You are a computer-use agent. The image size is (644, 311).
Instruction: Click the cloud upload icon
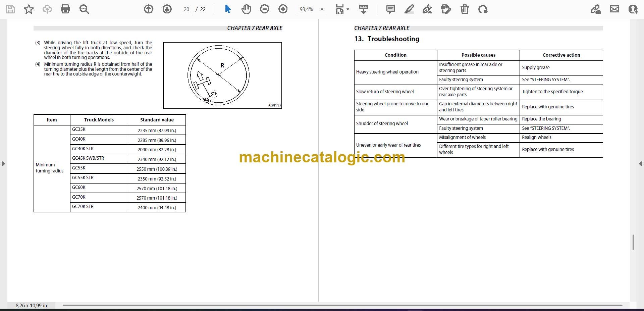(47, 9)
